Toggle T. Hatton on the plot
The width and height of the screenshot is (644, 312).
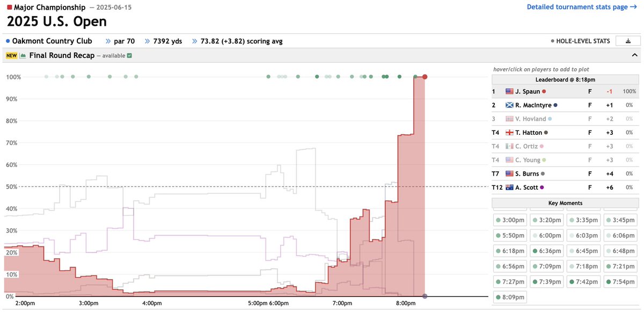pyautogui.click(x=565, y=133)
